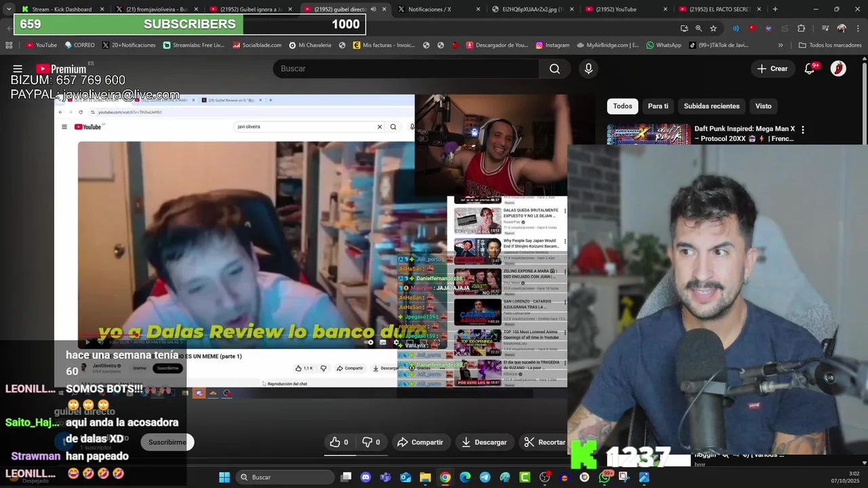Click the Descargar button
This screenshot has width=868, height=488.
click(x=484, y=442)
